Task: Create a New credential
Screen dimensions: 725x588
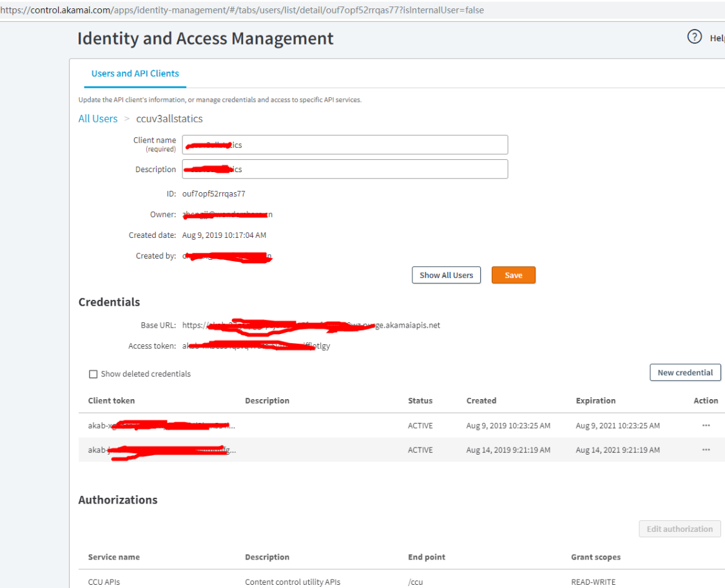Action: pyautogui.click(x=684, y=373)
